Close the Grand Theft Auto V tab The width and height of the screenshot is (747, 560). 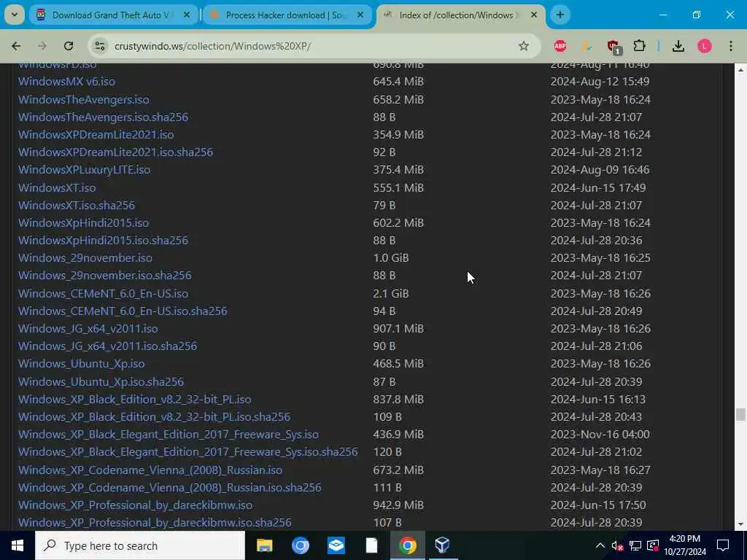[187, 15]
